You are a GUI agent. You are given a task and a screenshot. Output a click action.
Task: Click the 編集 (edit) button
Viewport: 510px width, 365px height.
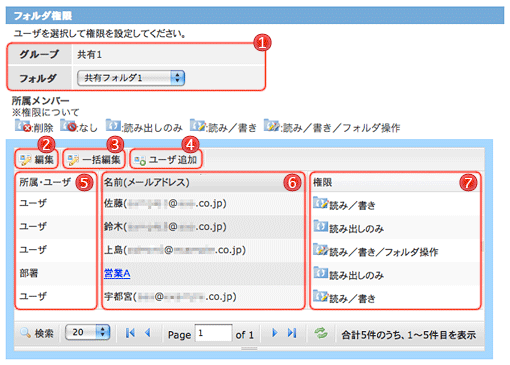36,160
